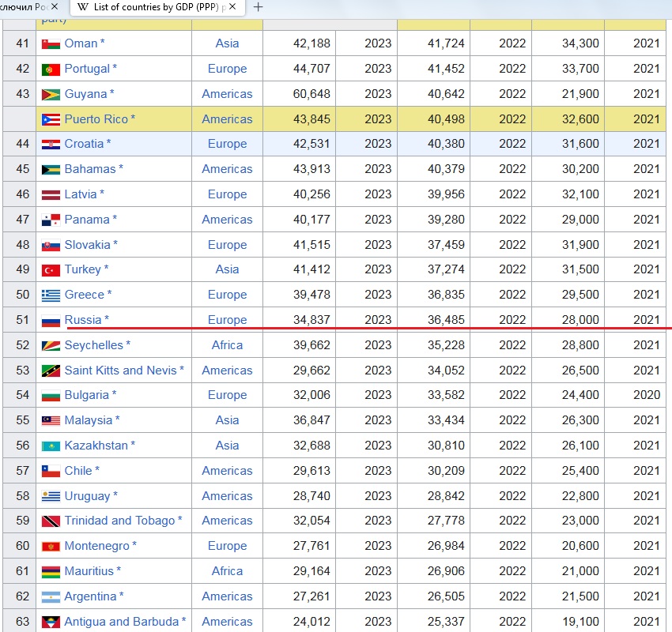Click the Mauritius flag icon
Screen dimensions: 672x632
[x=51, y=572]
